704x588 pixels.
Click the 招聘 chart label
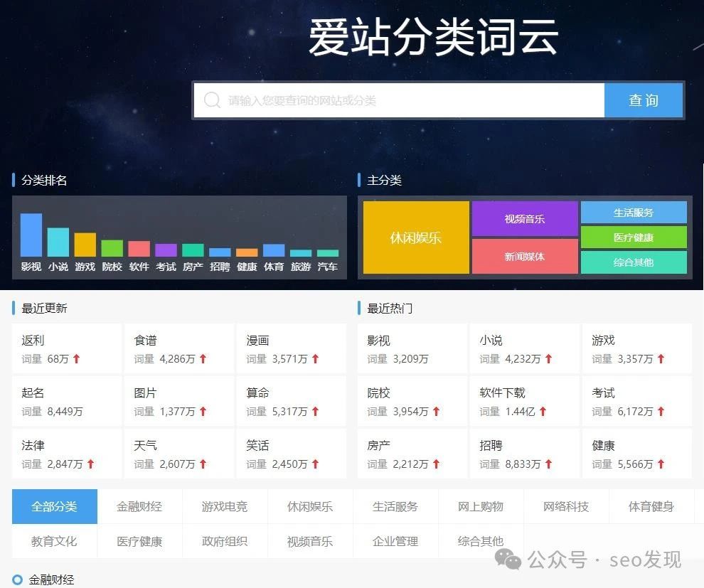point(220,267)
